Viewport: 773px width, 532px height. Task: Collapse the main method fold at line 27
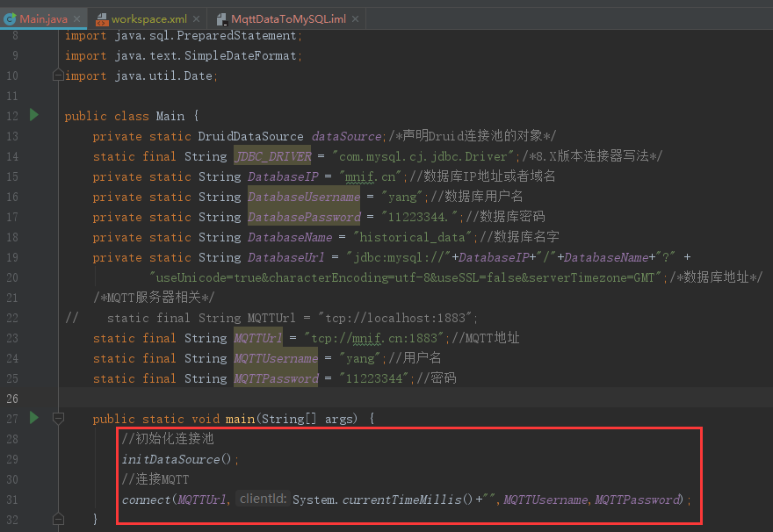point(58,419)
